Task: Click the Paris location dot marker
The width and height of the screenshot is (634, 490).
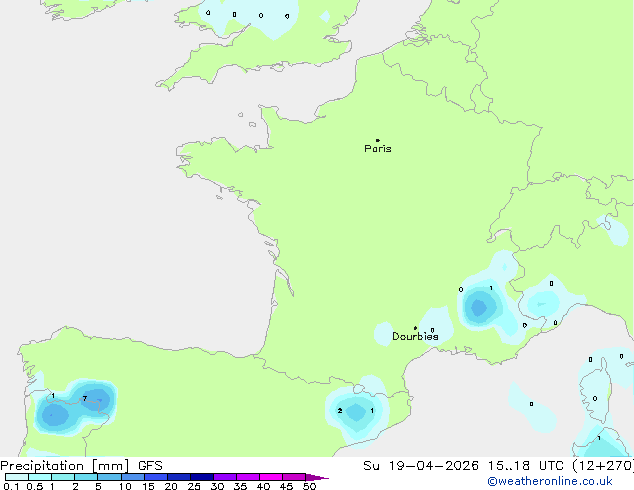Action: click(x=378, y=140)
